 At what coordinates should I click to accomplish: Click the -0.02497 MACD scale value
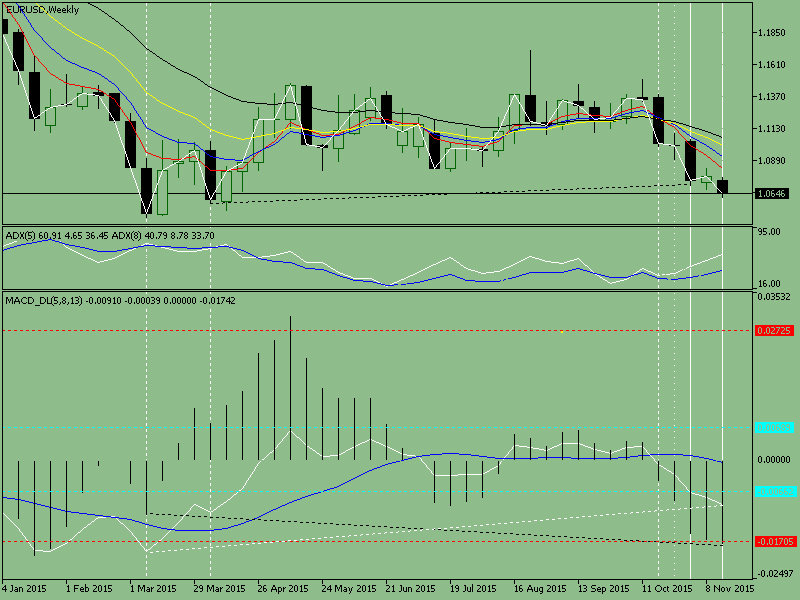tap(775, 574)
